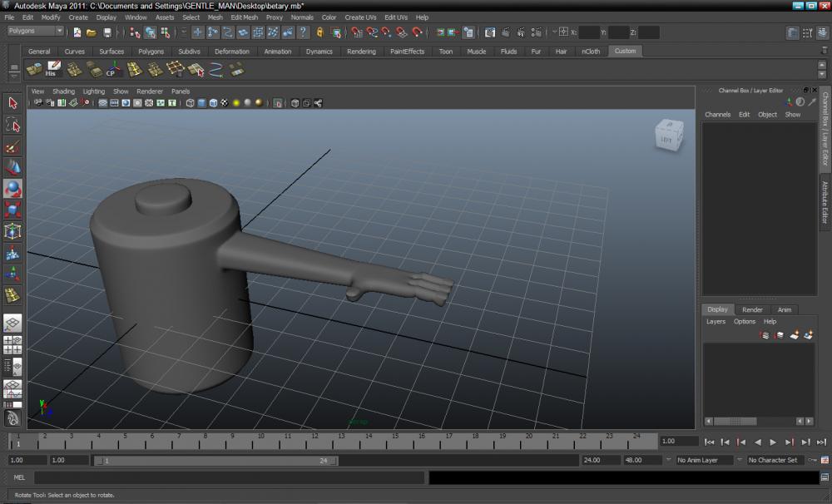Select the Universal Manipulator tool

click(12, 231)
